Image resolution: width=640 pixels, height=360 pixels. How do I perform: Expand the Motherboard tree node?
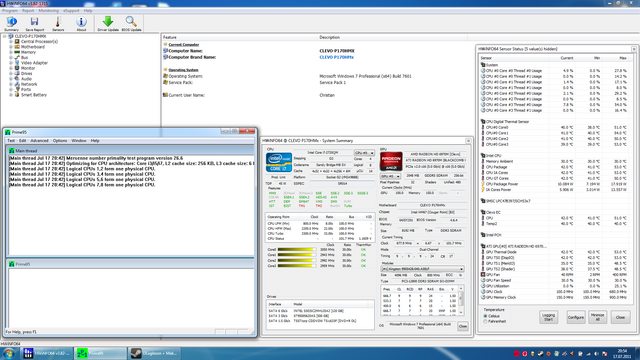(x=11, y=47)
